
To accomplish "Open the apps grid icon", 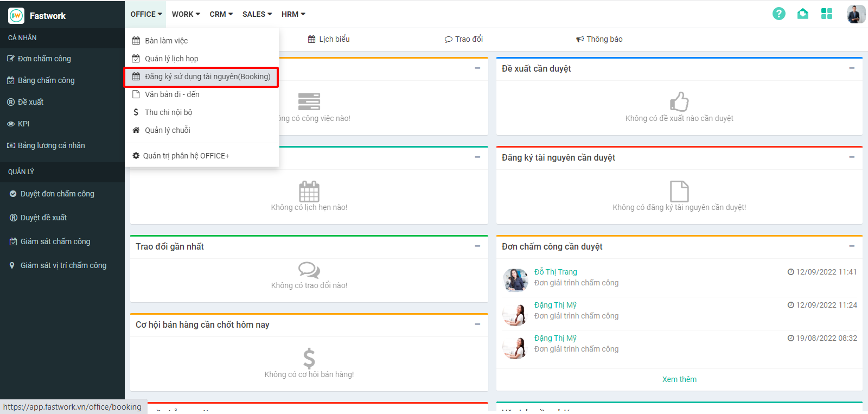I will click(826, 14).
